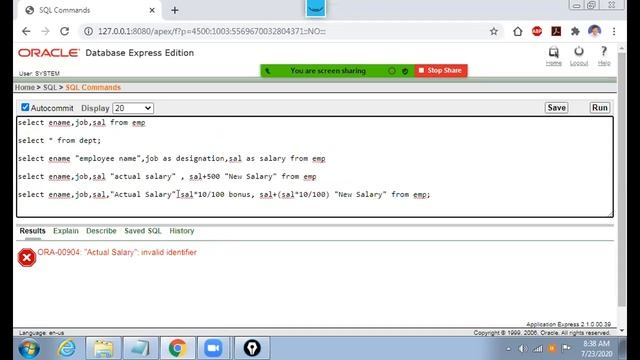640x360 pixels.
Task: Open Chrome three-dot menu
Action: 614,31
